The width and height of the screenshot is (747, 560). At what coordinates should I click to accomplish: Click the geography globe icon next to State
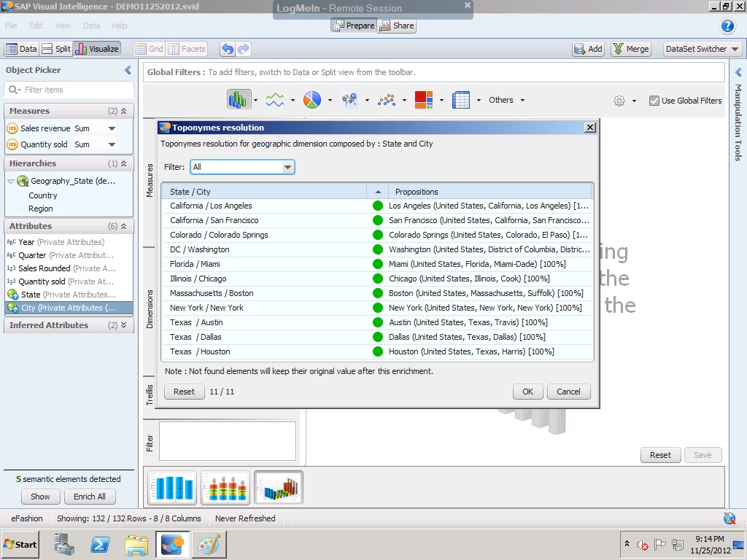(x=13, y=295)
